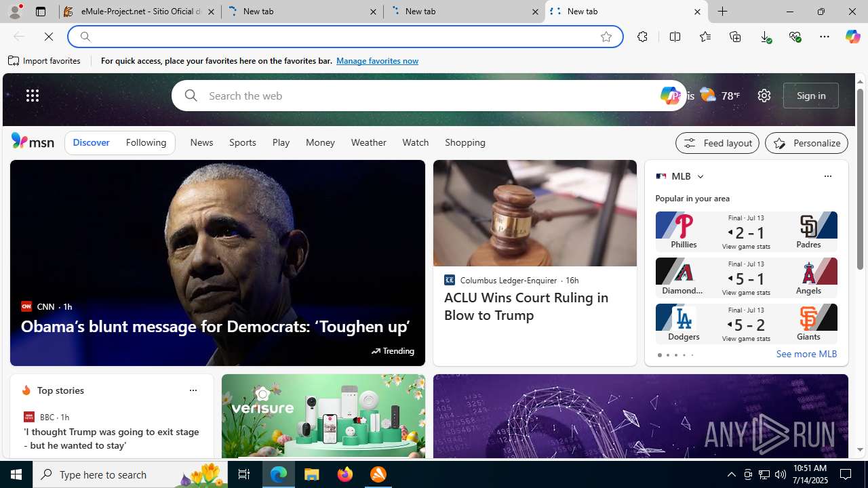Screen dimensions: 868x488
Task: Open the Shopping menu item
Action: click(465, 143)
